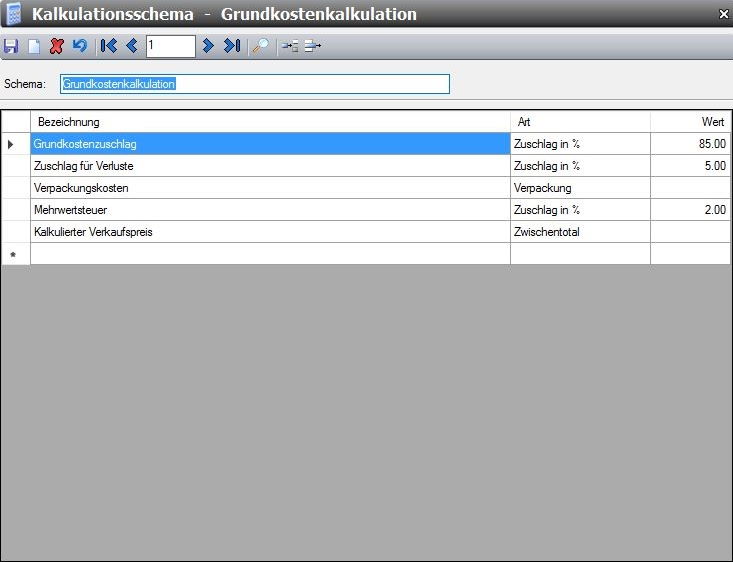Open Art cell of Kalkulierter Verkaufspreis row
733x562 pixels.
[x=580, y=232]
